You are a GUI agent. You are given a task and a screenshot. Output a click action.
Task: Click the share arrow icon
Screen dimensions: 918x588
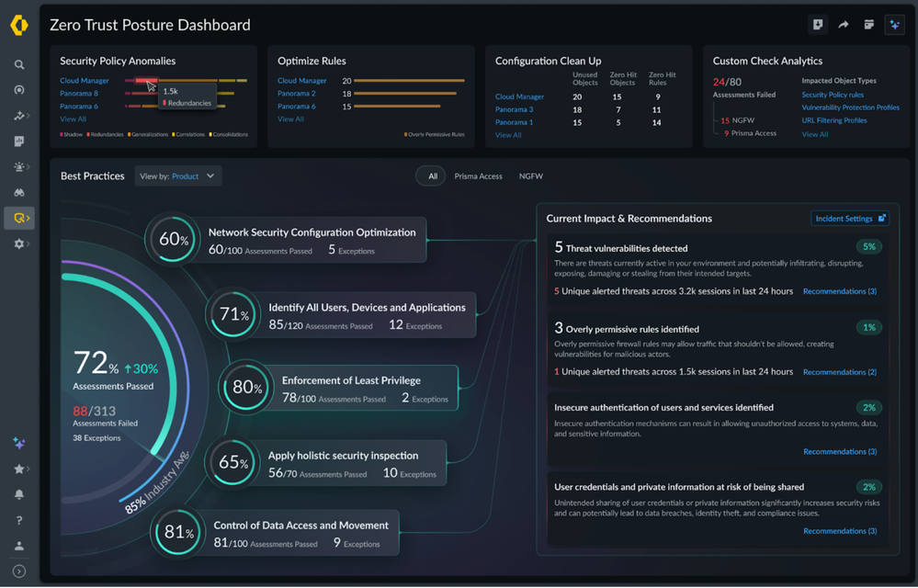click(844, 25)
